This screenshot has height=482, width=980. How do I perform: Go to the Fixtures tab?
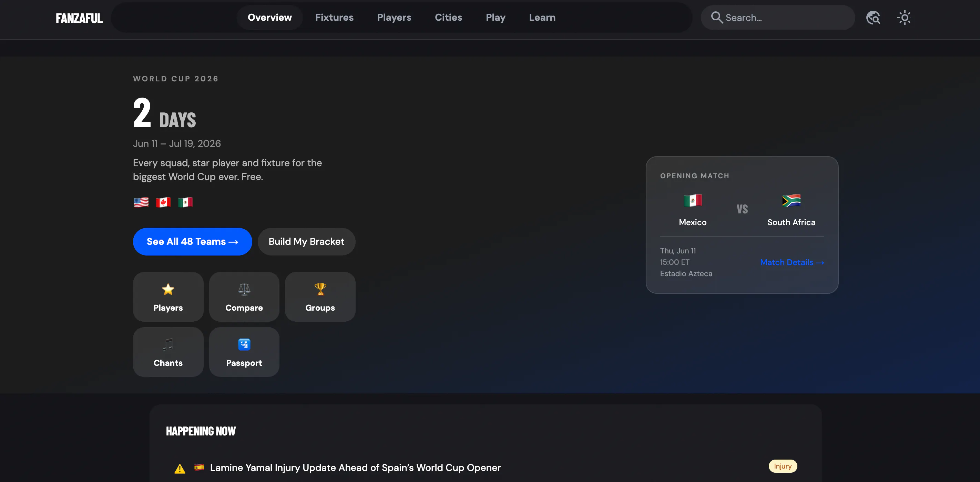point(334,18)
